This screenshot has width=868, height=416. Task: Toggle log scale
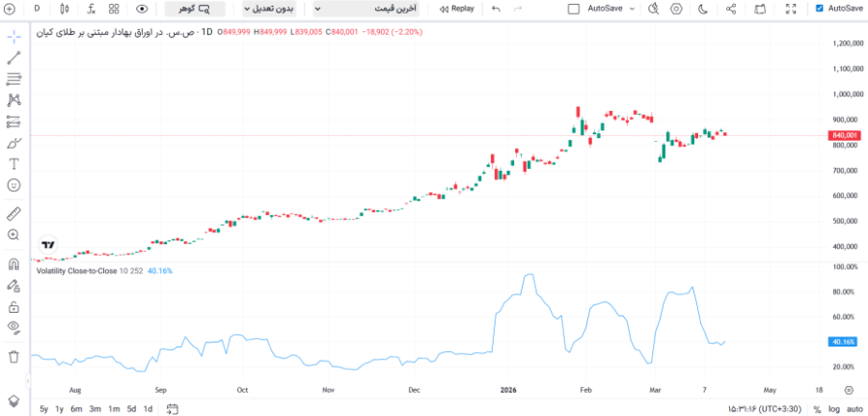click(833, 409)
